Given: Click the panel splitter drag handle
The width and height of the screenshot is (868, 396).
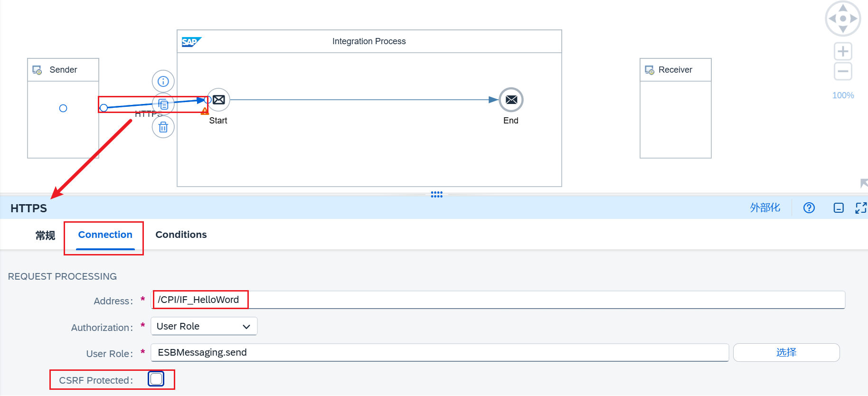Looking at the screenshot, I should (x=436, y=194).
